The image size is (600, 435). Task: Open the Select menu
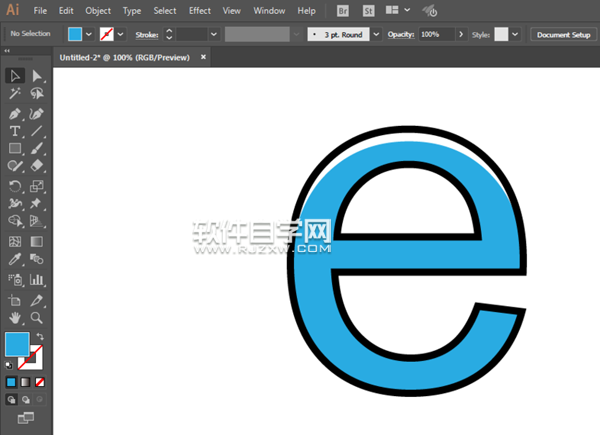click(165, 11)
